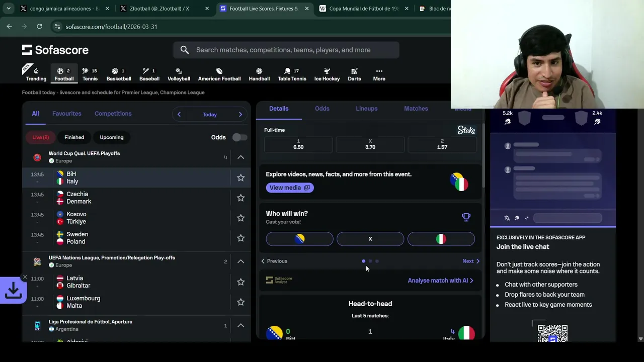Collapse UEFA Nations League Play-offs group
Screen dimensions: 644x362
tap(240, 261)
